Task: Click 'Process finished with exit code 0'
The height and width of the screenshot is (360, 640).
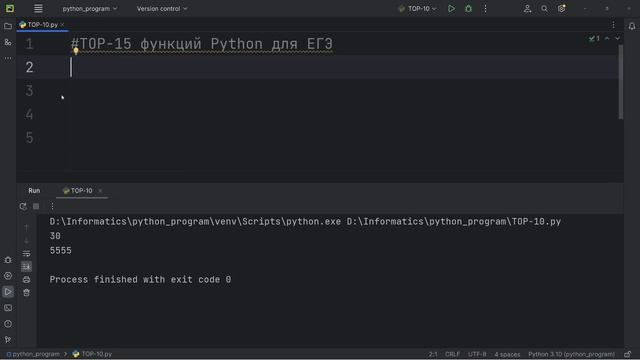Action: (x=140, y=280)
